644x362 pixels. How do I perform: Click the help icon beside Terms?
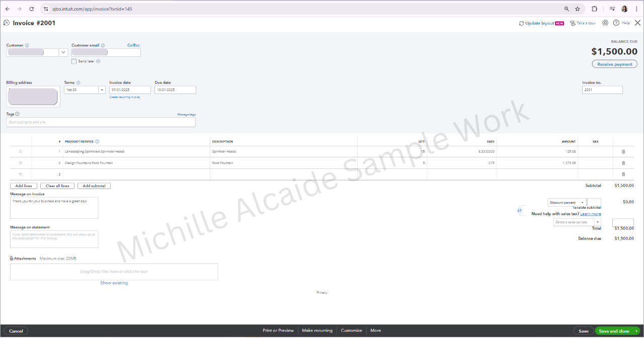tap(78, 82)
